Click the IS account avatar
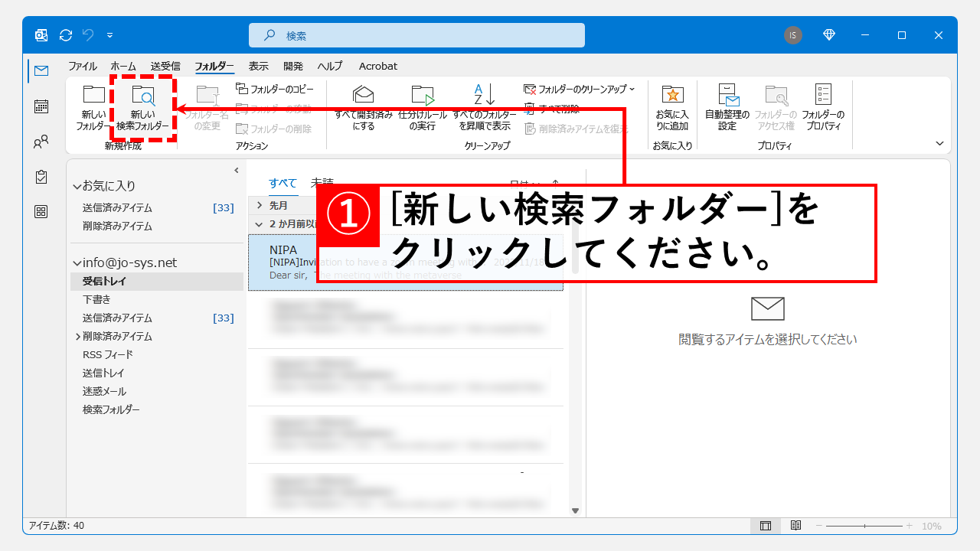 793,35
